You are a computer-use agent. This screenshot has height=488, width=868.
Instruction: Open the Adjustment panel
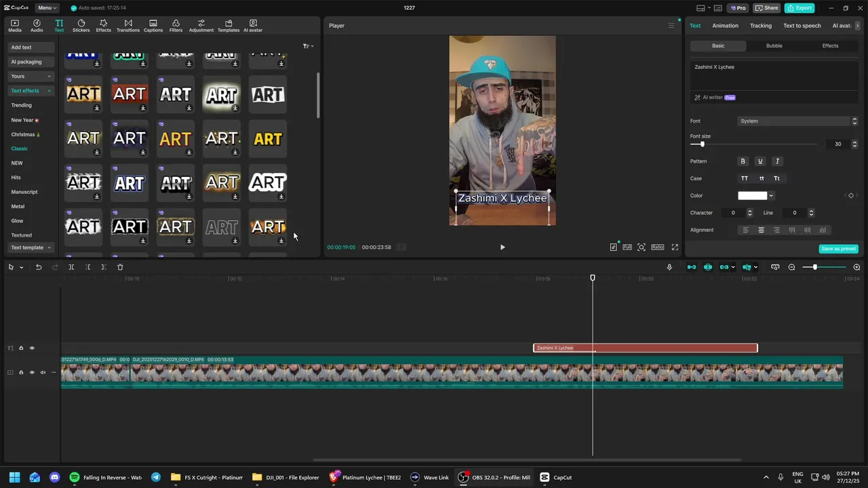coord(201,26)
